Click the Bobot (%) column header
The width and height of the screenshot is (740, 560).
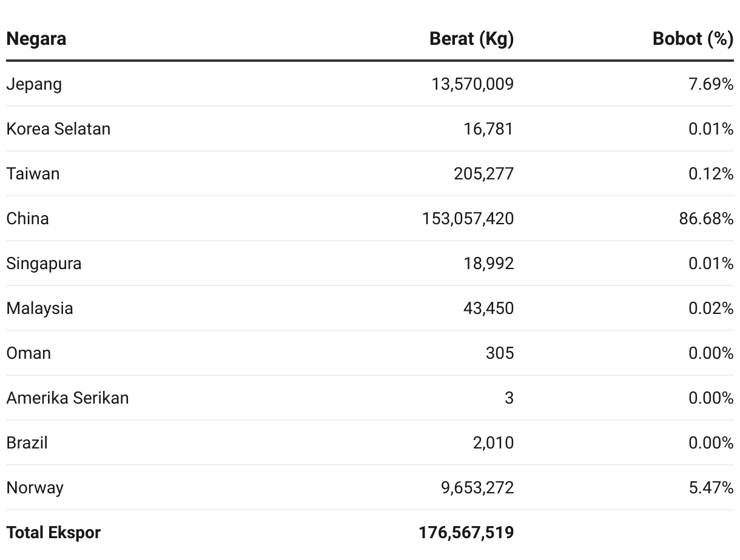tap(693, 39)
